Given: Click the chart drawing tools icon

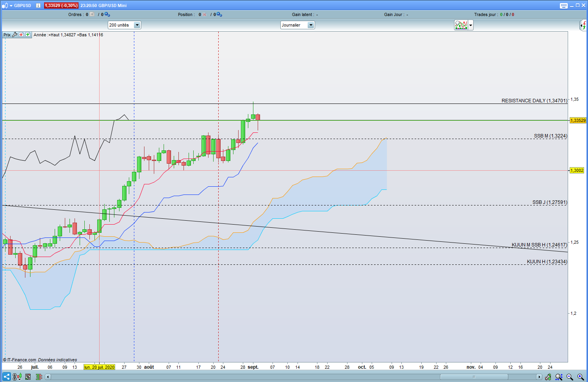Looking at the screenshot, I should 548,377.
